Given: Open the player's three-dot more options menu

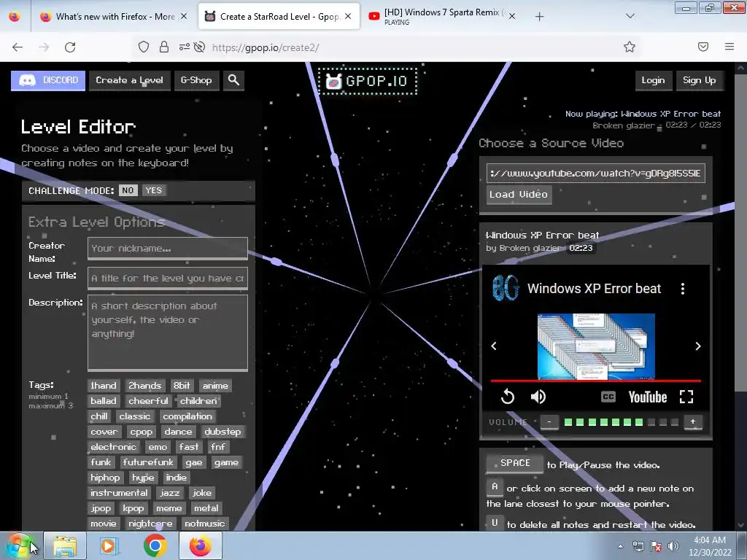Looking at the screenshot, I should point(683,289).
